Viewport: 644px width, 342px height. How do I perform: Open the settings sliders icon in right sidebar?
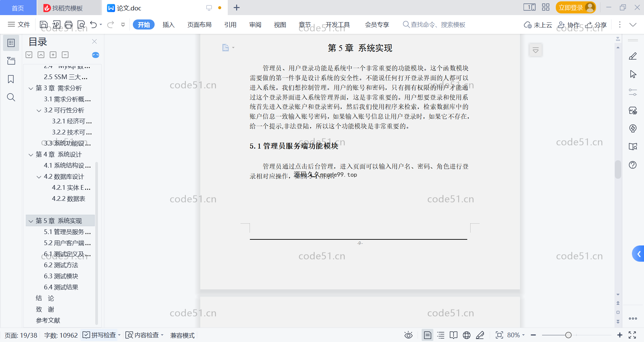(x=633, y=92)
